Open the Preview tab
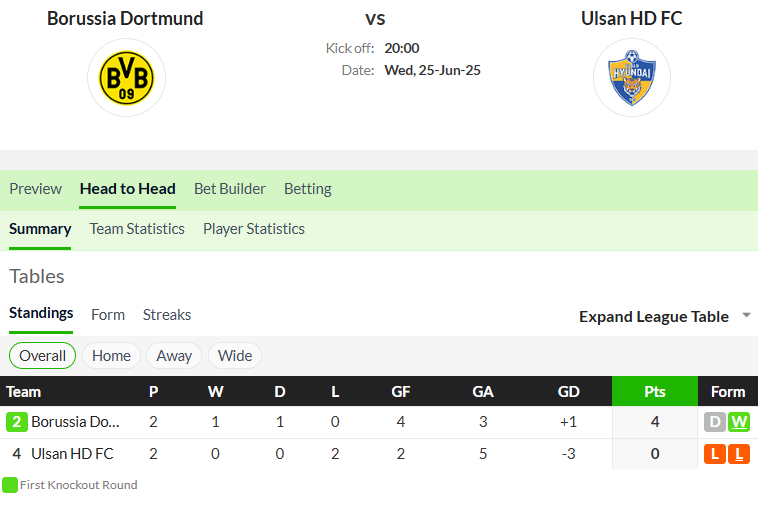The width and height of the screenshot is (762, 507). tap(35, 189)
